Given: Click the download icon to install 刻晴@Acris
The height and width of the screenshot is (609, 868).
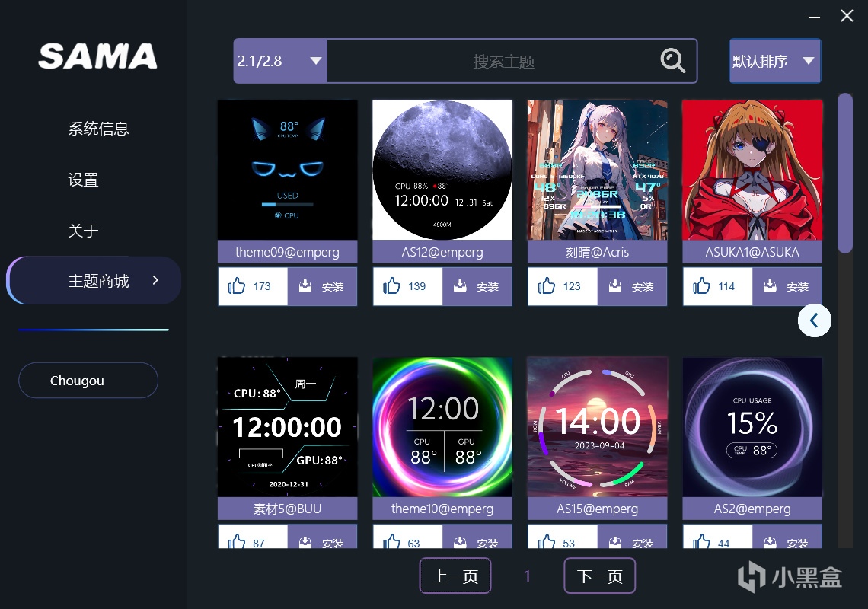Looking at the screenshot, I should coord(615,285).
